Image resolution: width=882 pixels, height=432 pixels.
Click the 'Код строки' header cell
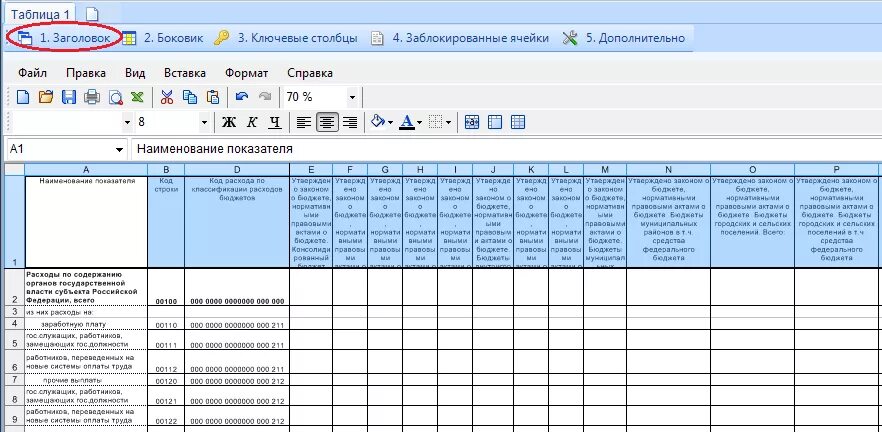coord(166,221)
